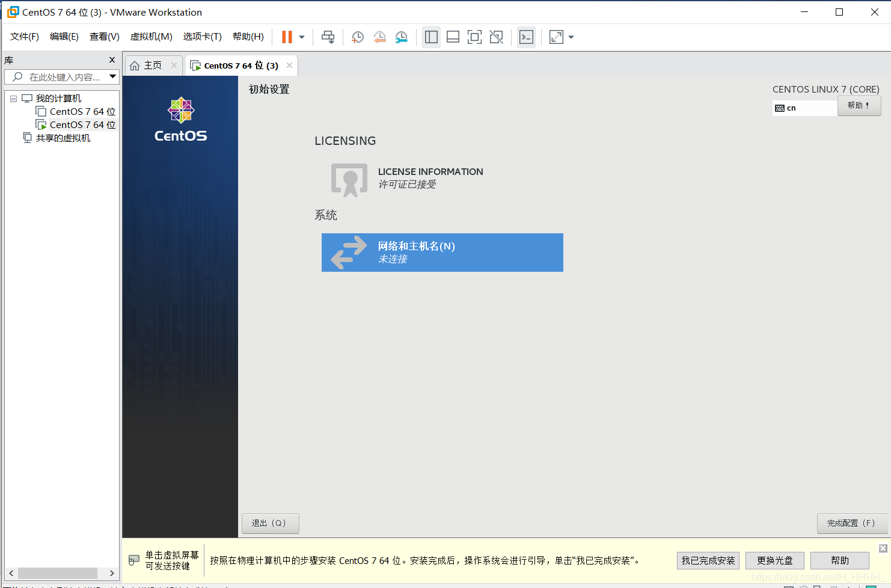Open the 帮助(H) menu
The image size is (891, 588).
[248, 37]
